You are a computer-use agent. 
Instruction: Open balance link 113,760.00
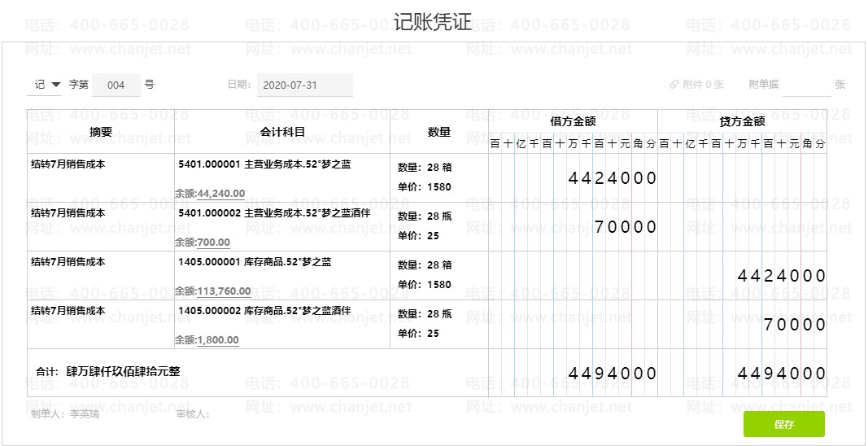224,291
